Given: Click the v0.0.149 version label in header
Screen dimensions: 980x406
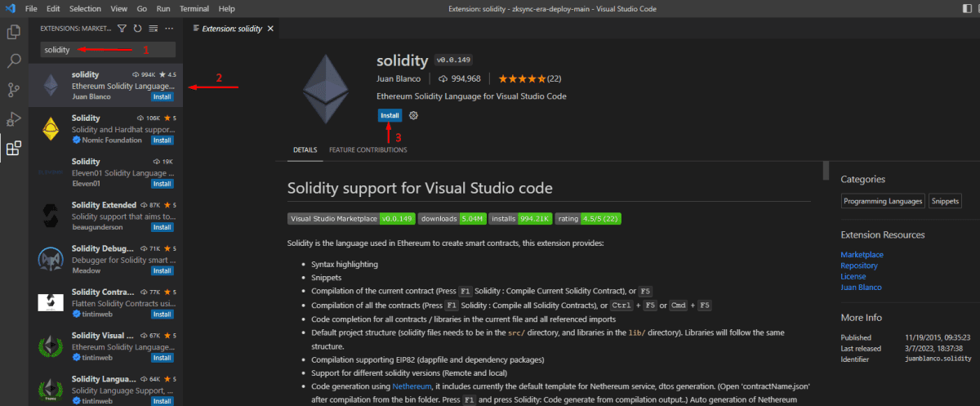Looking at the screenshot, I should click(x=453, y=60).
